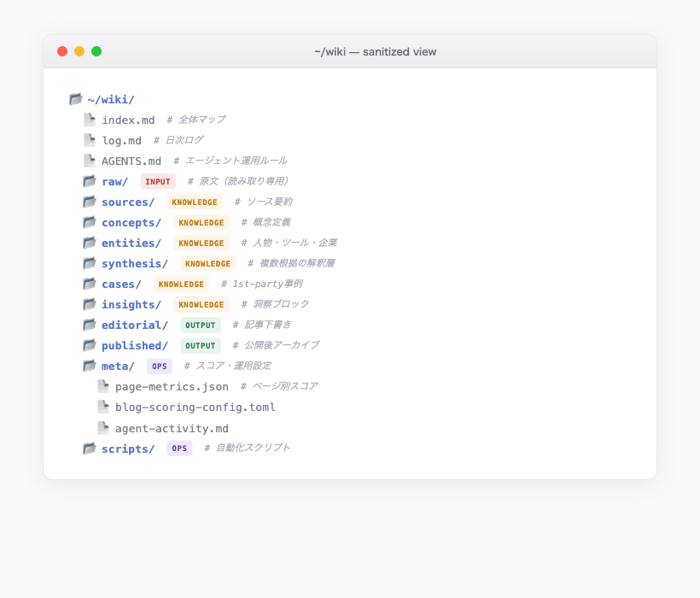
Task: Open the log.md daily log
Action: coord(121,140)
